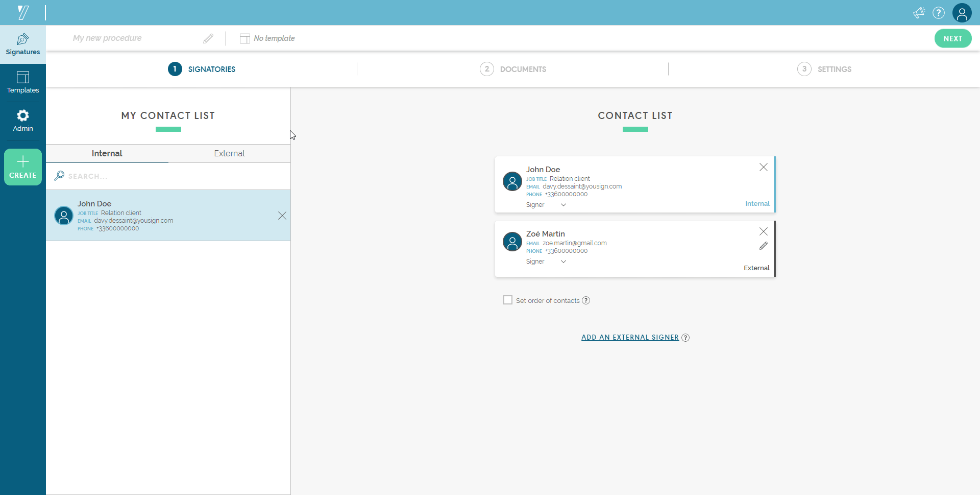Edit Zoé Martin with pencil icon
The image size is (980, 495).
764,246
